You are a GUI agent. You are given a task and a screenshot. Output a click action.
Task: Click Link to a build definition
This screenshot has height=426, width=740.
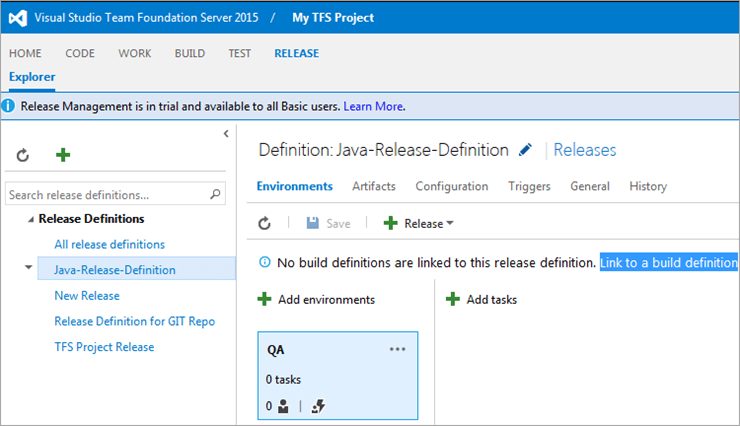click(x=668, y=262)
